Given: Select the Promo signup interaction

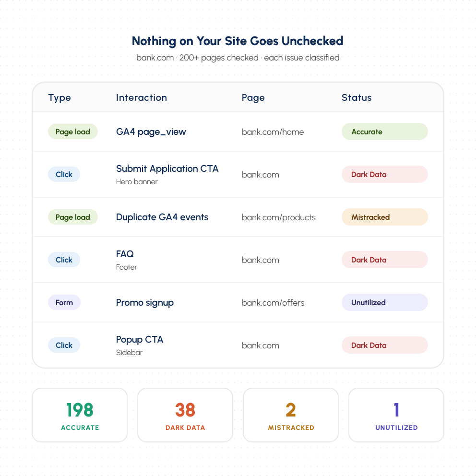Looking at the screenshot, I should pyautogui.click(x=145, y=303).
